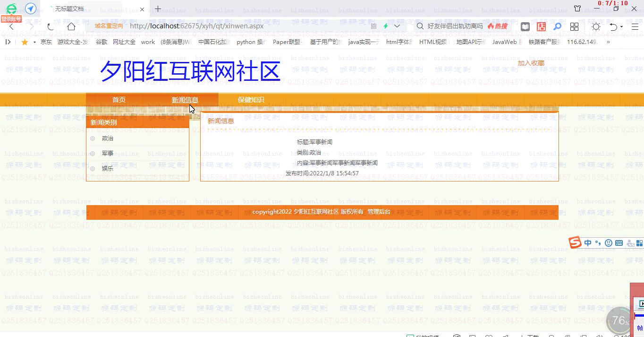
Task: Click the green lightning speed-mode icon
Action: 386,26
